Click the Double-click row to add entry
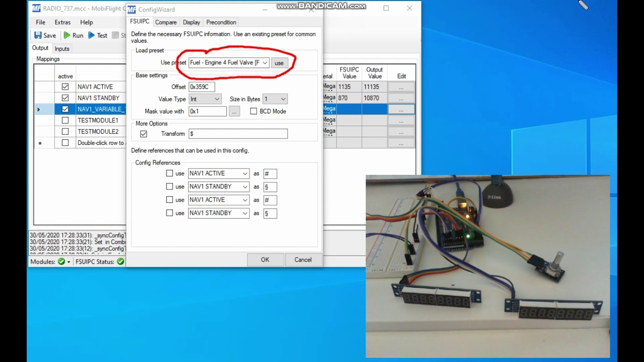Screen dimensions: 644x362 [x=101, y=143]
